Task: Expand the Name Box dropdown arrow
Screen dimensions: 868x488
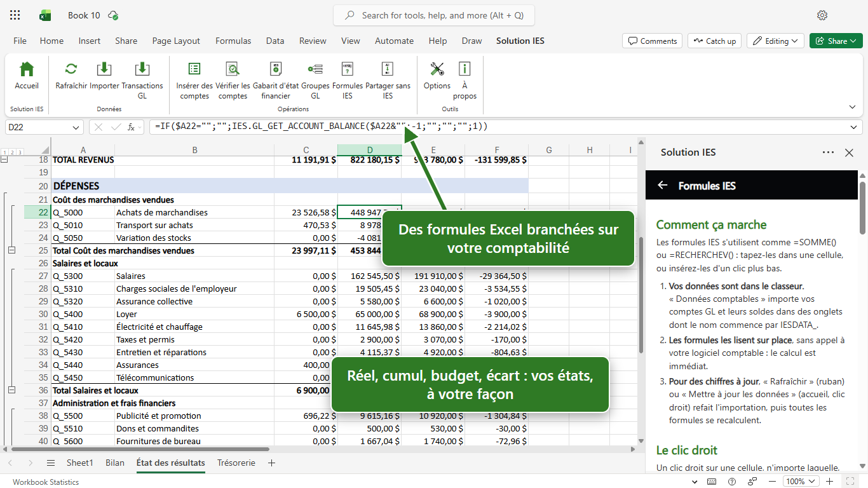Action: tap(77, 127)
